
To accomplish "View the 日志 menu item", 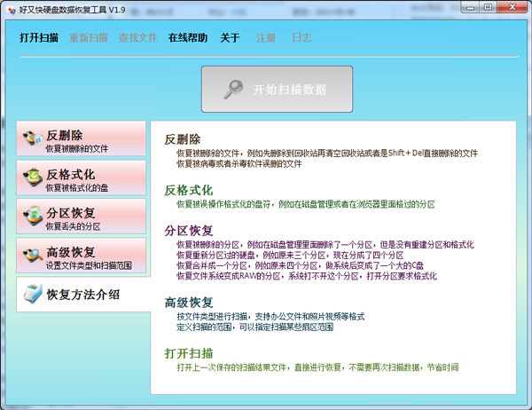I will click(301, 38).
